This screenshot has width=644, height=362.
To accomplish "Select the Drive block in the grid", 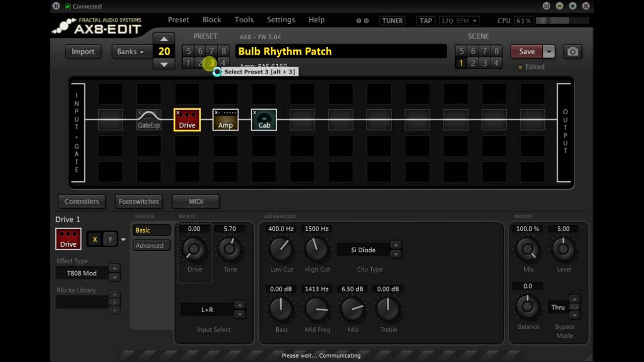I will (187, 120).
